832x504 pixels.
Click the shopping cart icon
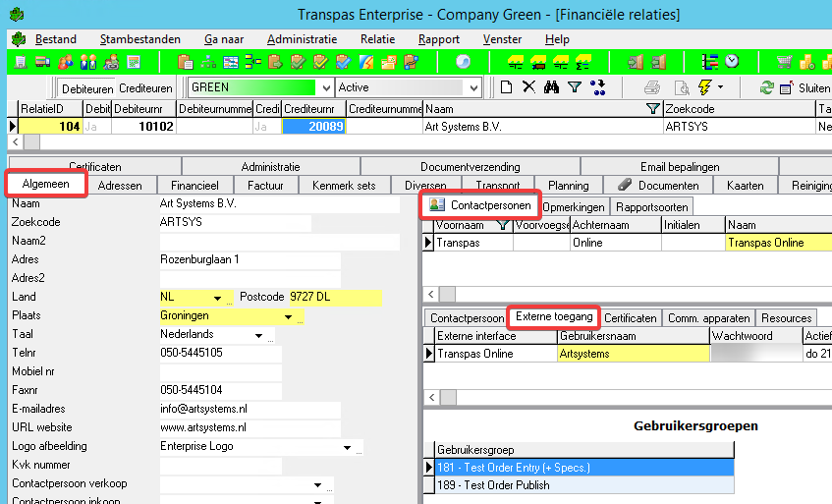[785, 62]
